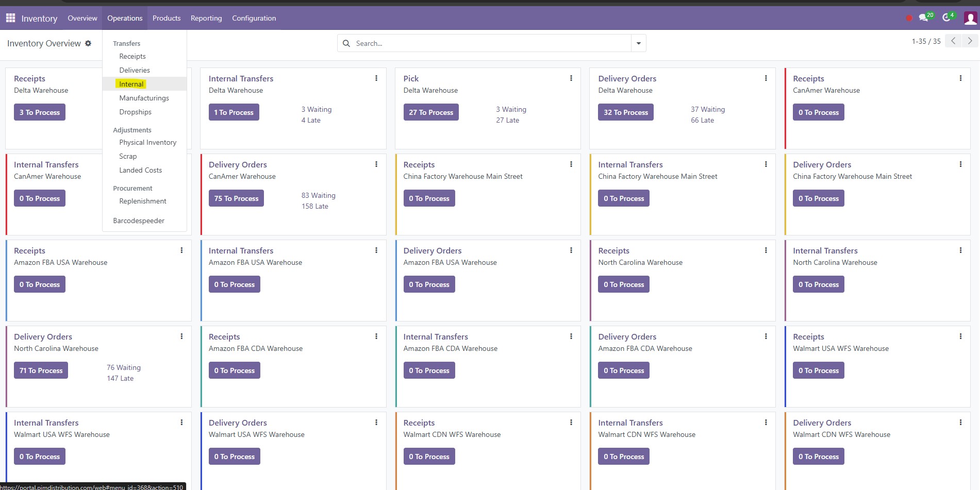Image resolution: width=980 pixels, height=490 pixels.
Task: Go to next page using right arrow
Action: (x=970, y=41)
